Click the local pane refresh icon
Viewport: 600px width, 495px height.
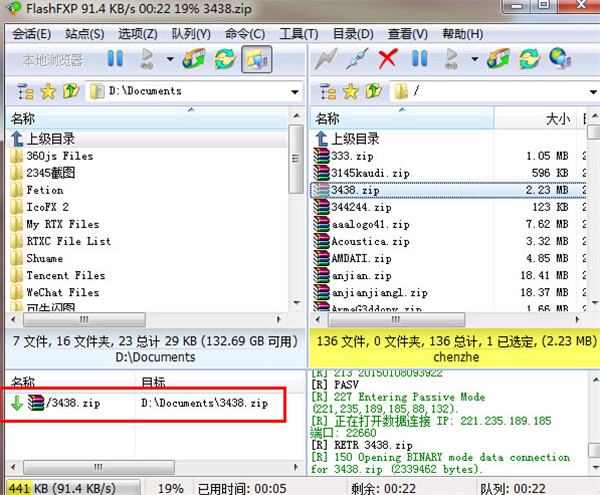click(225, 59)
